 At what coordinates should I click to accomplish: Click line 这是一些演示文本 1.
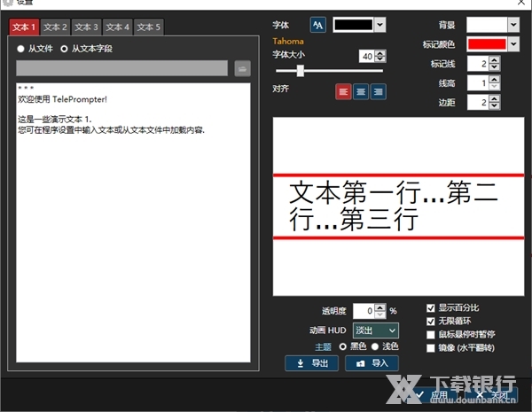55,120
